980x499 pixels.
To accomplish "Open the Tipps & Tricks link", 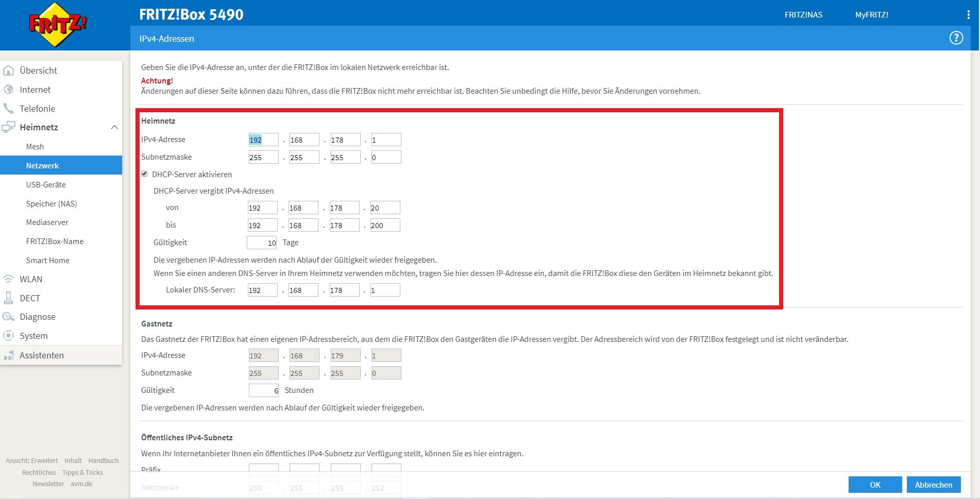I will point(82,473).
